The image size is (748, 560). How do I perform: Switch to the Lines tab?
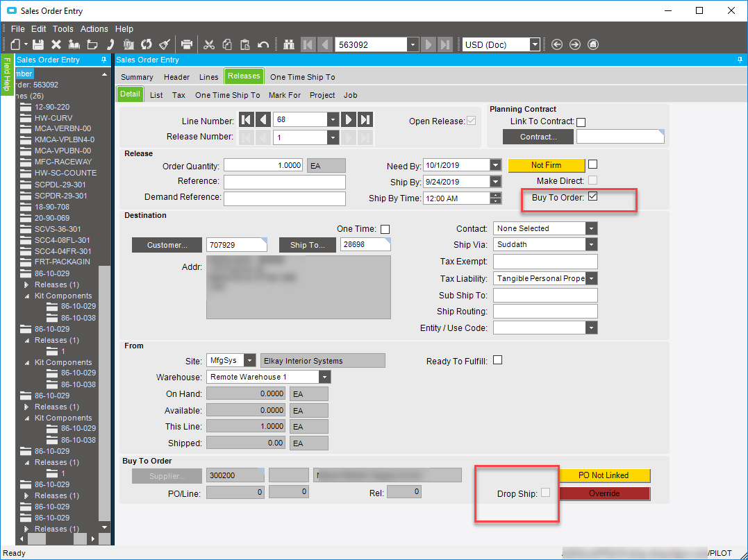[x=208, y=77]
